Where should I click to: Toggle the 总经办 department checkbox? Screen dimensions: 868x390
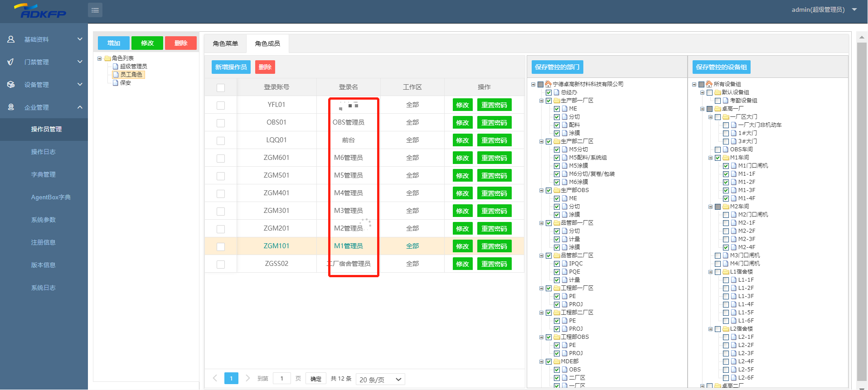pos(548,92)
